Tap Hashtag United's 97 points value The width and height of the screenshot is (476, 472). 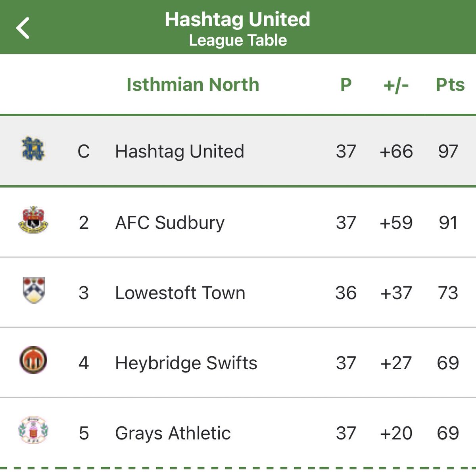click(x=448, y=152)
